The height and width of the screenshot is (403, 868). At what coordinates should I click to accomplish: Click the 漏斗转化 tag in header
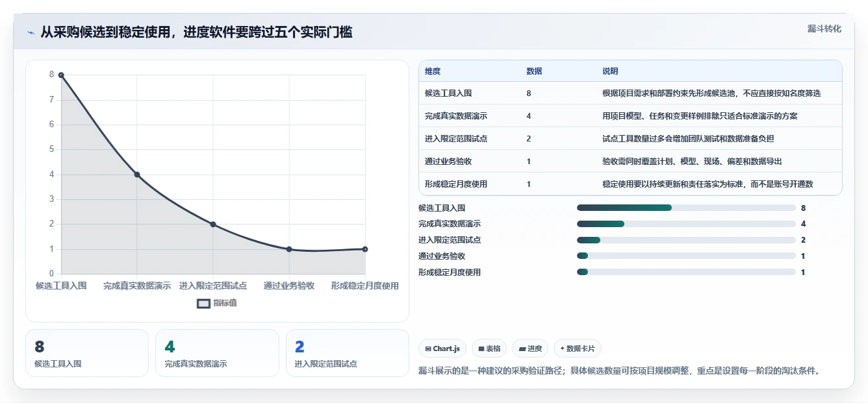click(x=824, y=29)
